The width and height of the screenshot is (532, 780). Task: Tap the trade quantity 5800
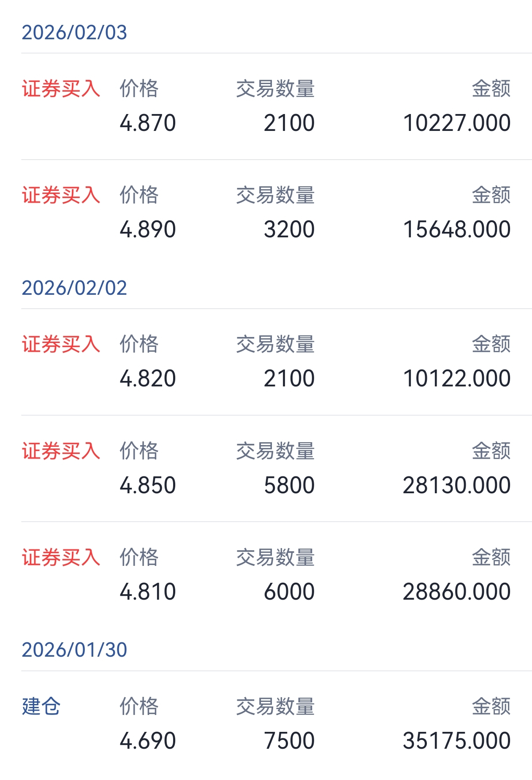click(289, 485)
